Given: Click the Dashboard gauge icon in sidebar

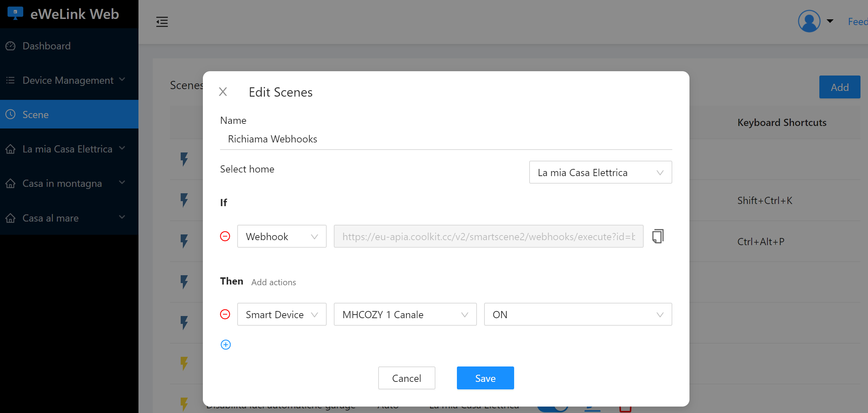Looking at the screenshot, I should coord(11,46).
